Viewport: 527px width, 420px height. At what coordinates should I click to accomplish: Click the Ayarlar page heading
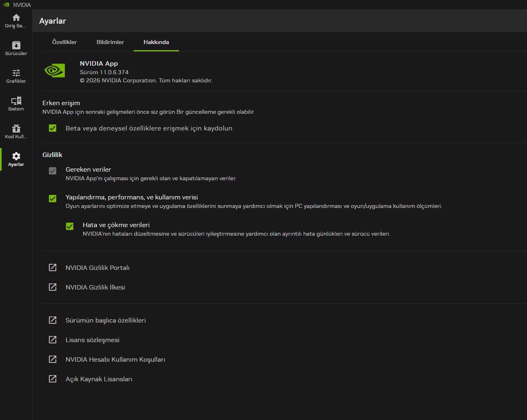click(53, 21)
